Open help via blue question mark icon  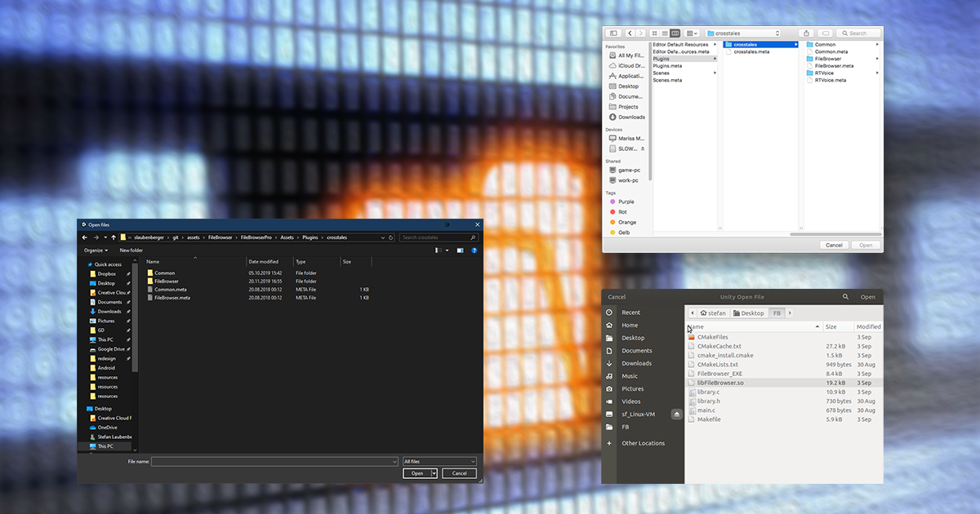[474, 250]
